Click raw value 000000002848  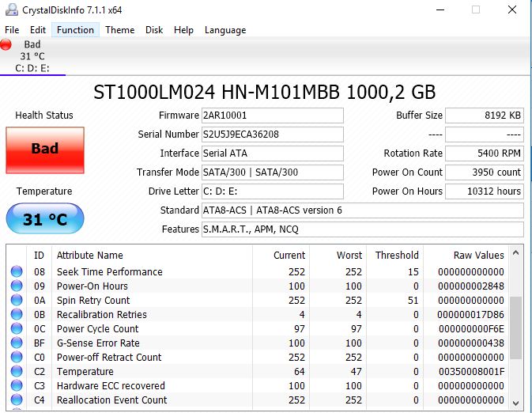click(x=471, y=286)
